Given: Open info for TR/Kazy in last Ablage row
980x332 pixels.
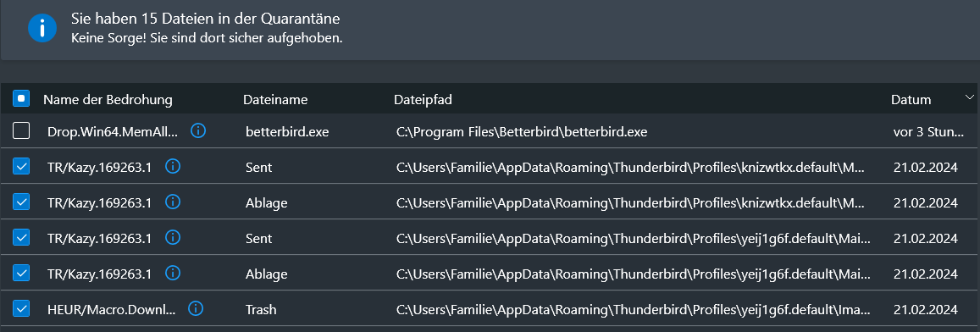Looking at the screenshot, I should (x=173, y=274).
